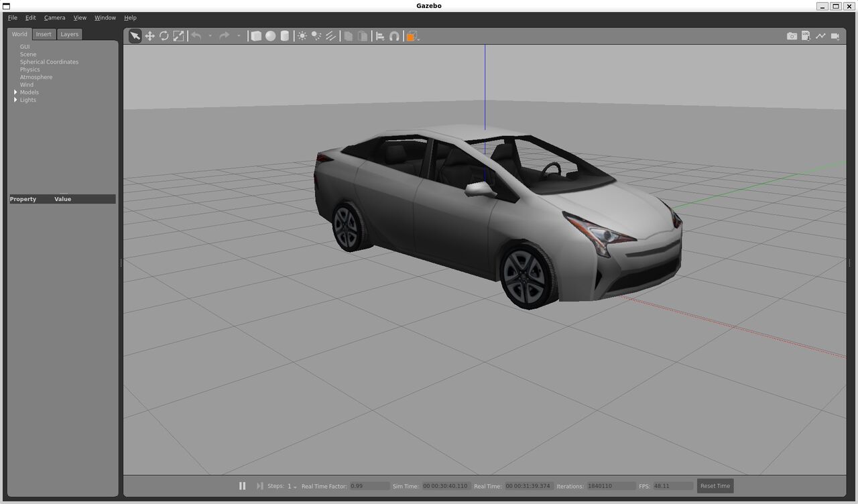This screenshot has height=504, width=858.
Task: Select Atmosphere in the world tree
Action: (36, 77)
